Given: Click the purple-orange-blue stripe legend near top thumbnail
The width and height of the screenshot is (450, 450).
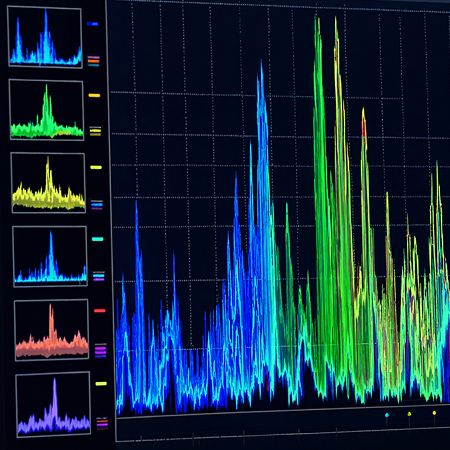Looking at the screenshot, I should (93, 61).
